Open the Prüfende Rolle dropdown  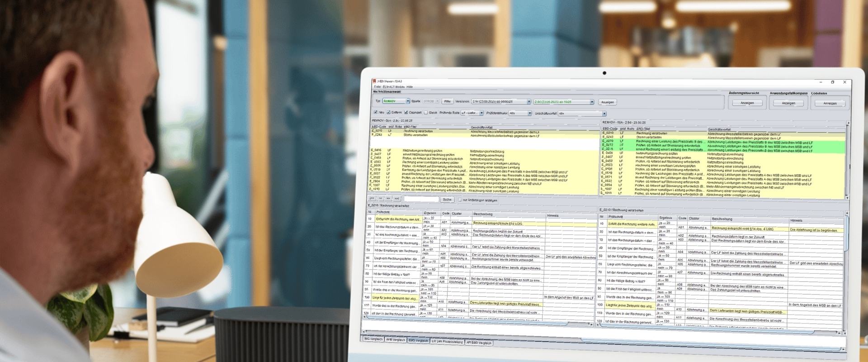pos(472,113)
